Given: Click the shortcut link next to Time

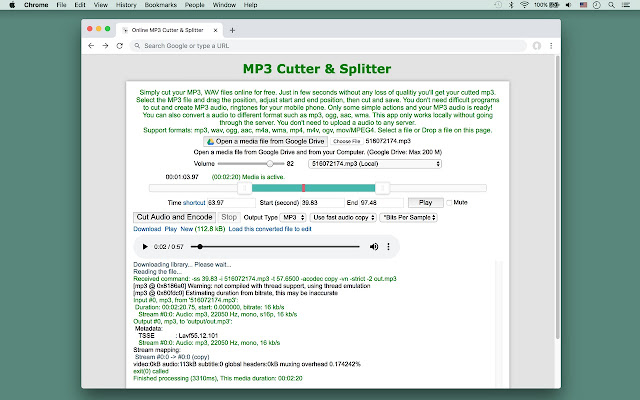Looking at the screenshot, I should [x=194, y=203].
